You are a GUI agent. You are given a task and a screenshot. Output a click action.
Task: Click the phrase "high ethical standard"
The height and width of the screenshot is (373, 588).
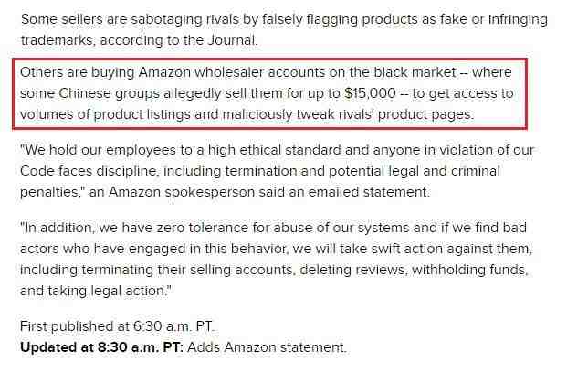(275, 150)
